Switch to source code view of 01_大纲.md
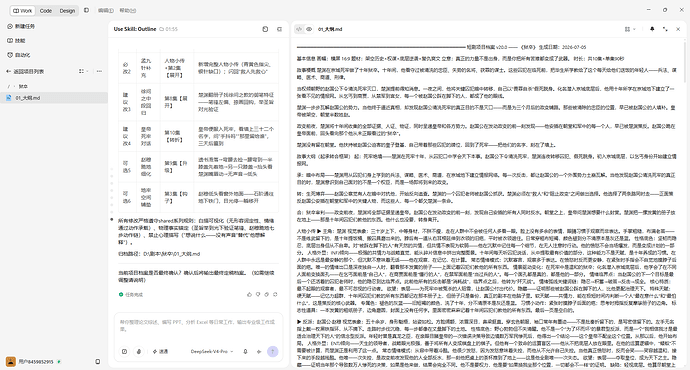This screenshot has height=370, width=690. [x=299, y=29]
